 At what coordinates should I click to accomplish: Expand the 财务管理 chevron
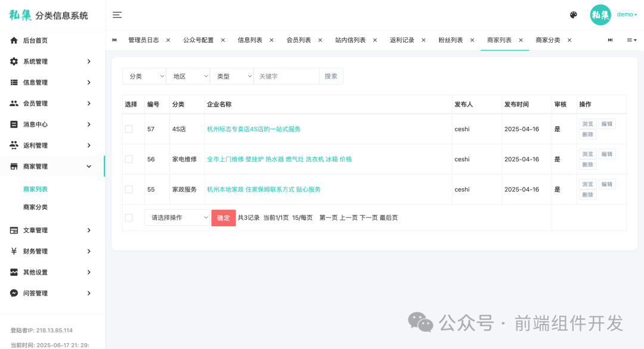tap(89, 251)
